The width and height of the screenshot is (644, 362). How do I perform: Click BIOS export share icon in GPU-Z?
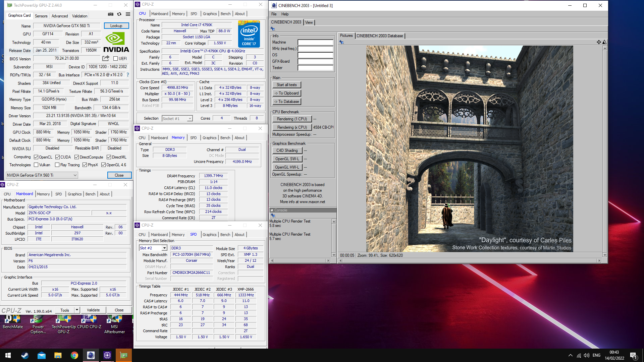pos(106,58)
